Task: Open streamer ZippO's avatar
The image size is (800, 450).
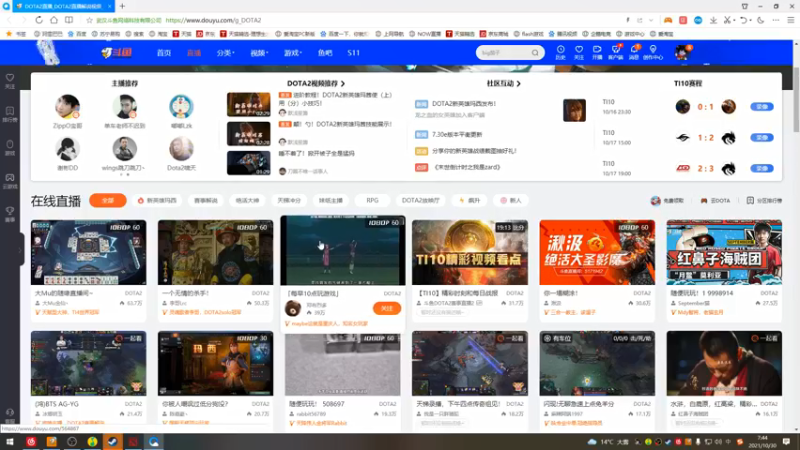Action: click(67, 107)
